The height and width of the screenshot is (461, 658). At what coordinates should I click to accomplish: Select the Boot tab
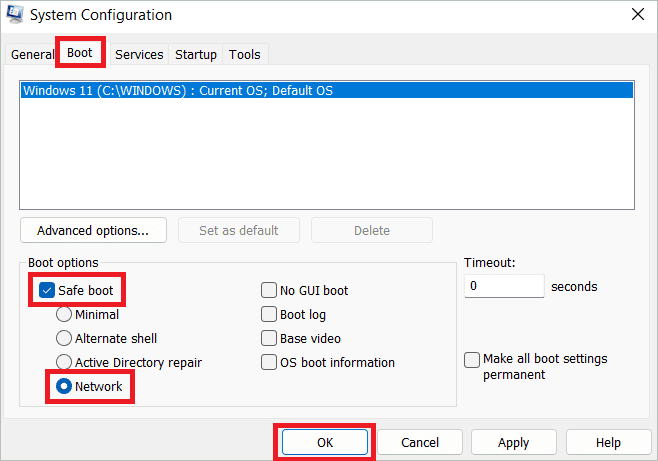[x=80, y=53]
